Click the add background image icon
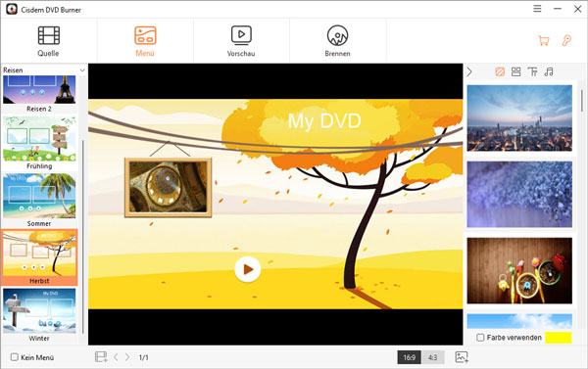 coord(462,357)
